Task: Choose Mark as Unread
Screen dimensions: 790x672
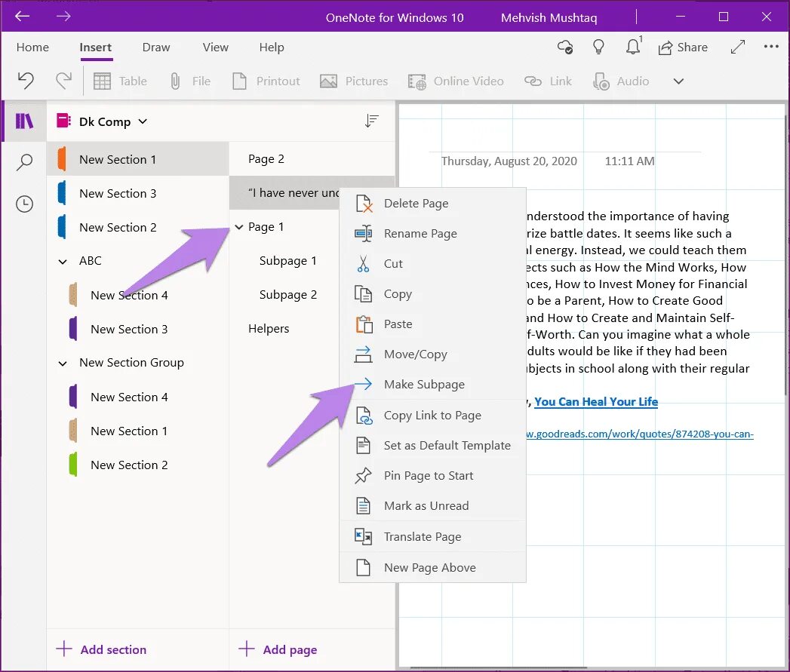Action: (x=433, y=506)
